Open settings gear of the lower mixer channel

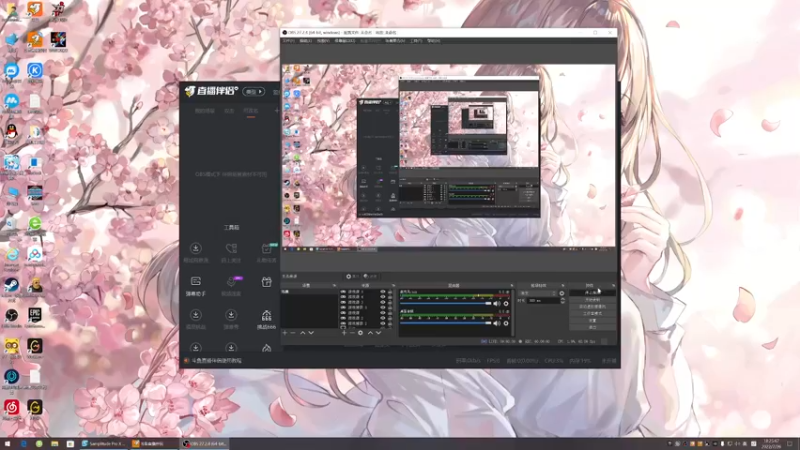coord(506,323)
